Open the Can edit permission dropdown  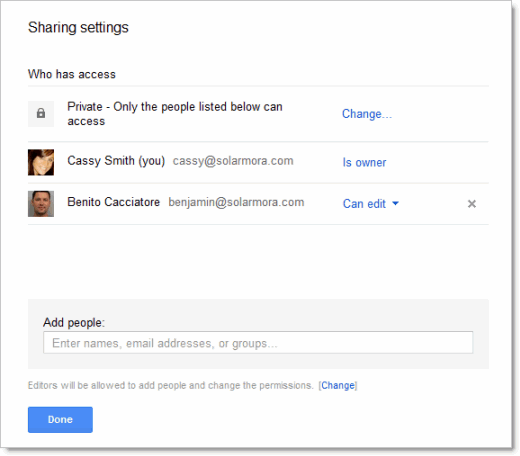[x=371, y=204]
